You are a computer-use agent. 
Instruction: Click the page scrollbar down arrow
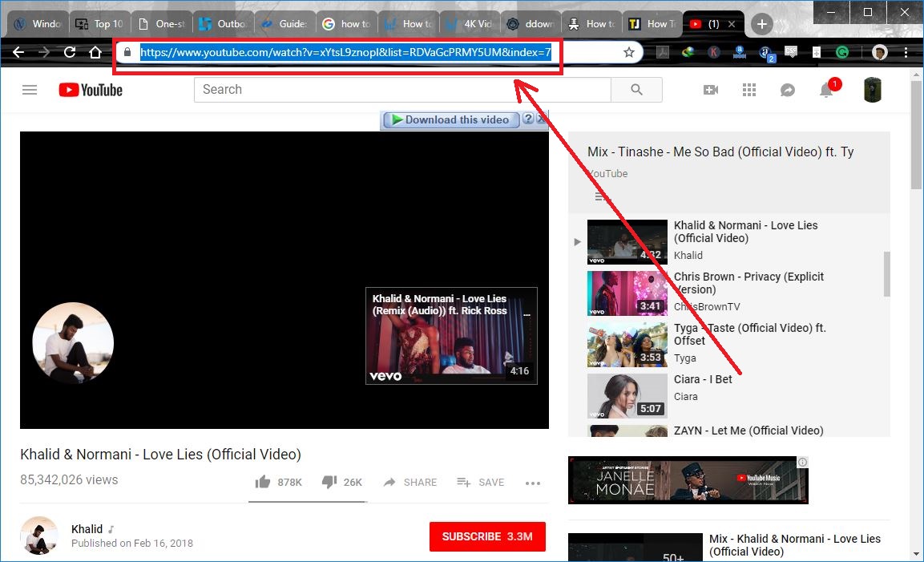pyautogui.click(x=916, y=554)
